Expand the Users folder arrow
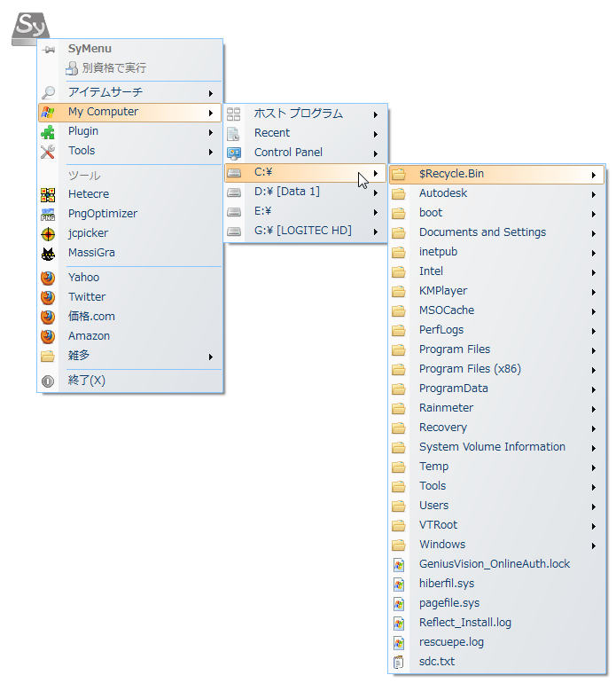The width and height of the screenshot is (616, 683). [x=594, y=507]
